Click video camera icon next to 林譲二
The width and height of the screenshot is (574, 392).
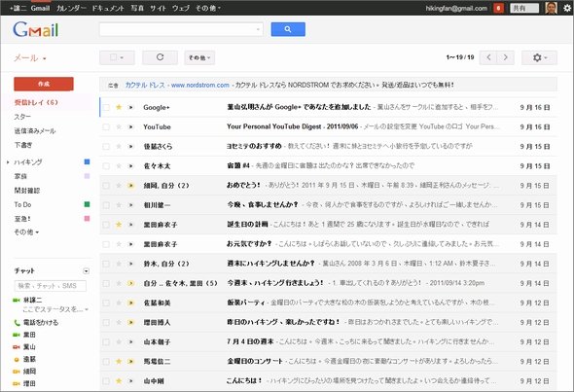(17, 301)
